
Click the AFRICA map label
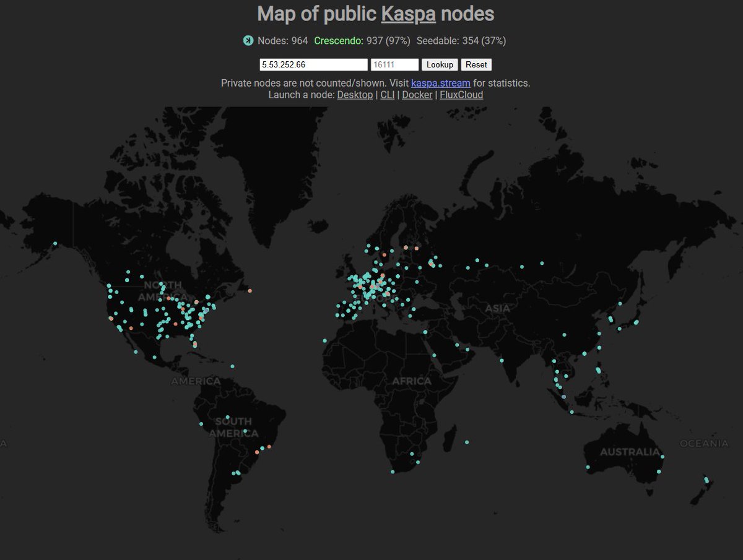411,381
